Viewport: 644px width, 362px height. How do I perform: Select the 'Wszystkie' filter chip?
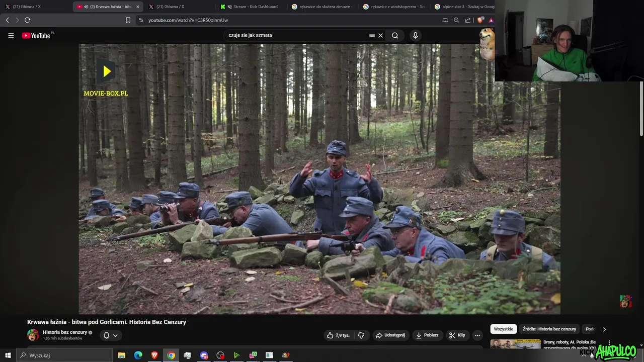pyautogui.click(x=504, y=329)
